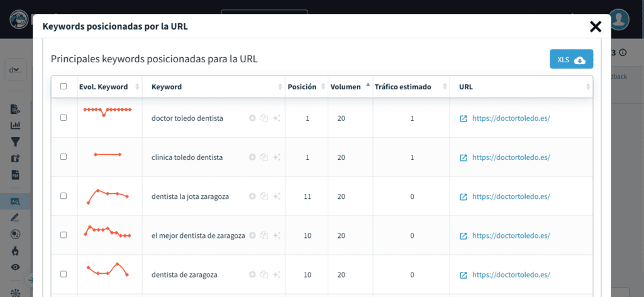Close the 'Keywords posicionadas por la URL' dialog
Image resolution: width=644 pixels, height=297 pixels.
point(596,26)
